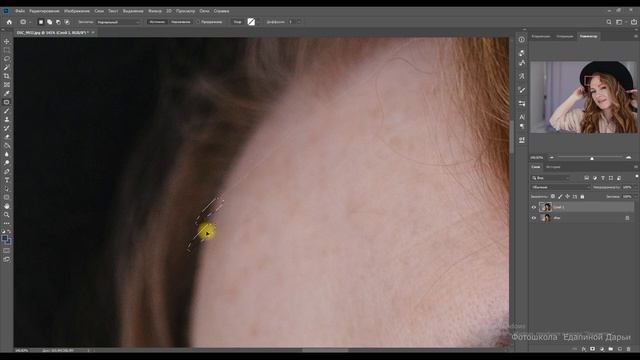Select the Hand tool
The image size is (640, 360).
[7, 206]
